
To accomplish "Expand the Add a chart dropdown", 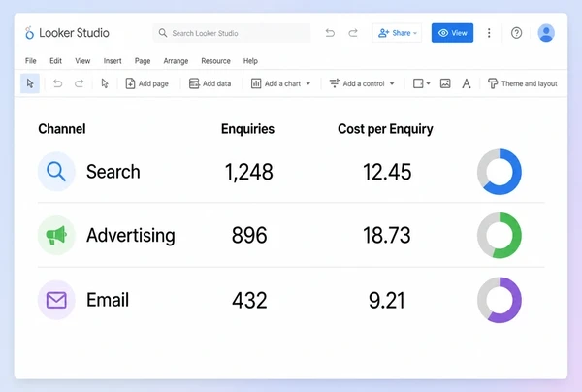I will click(x=308, y=83).
